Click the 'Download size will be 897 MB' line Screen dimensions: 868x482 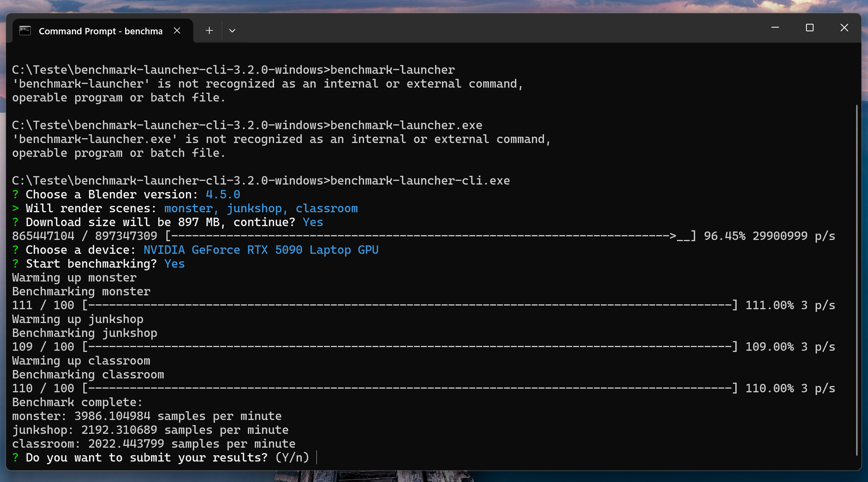[x=168, y=222]
